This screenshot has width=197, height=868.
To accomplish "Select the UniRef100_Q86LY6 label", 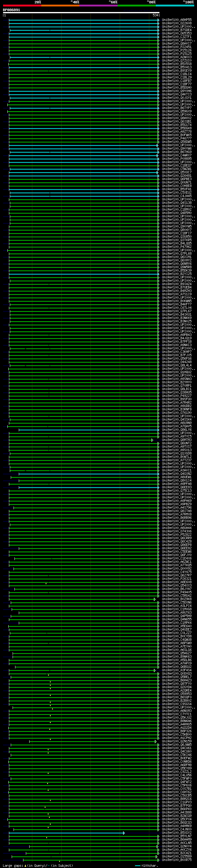I will tap(177, 430).
